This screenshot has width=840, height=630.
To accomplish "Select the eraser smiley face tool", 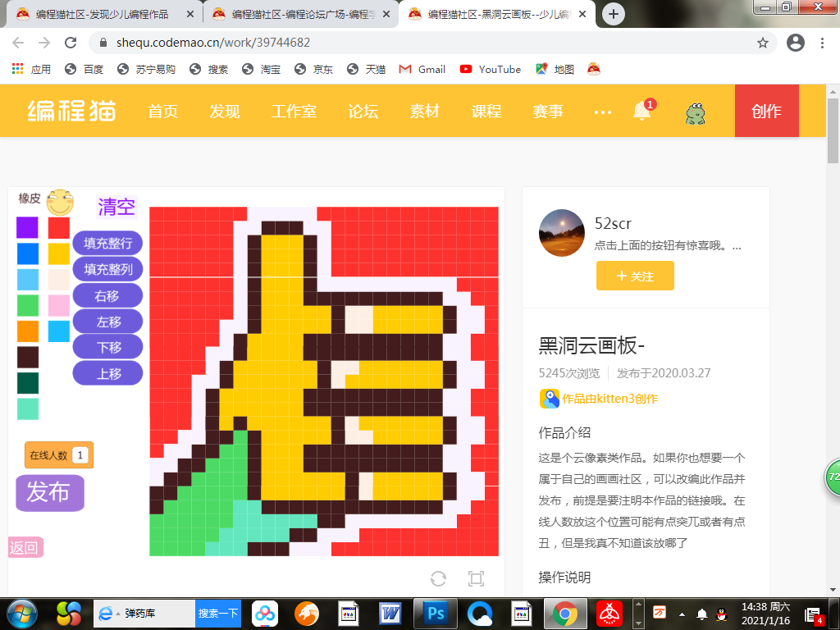I will 59,203.
